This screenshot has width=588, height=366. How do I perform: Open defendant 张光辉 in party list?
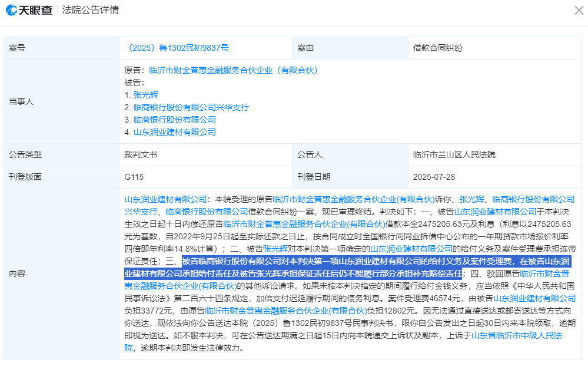click(x=146, y=95)
